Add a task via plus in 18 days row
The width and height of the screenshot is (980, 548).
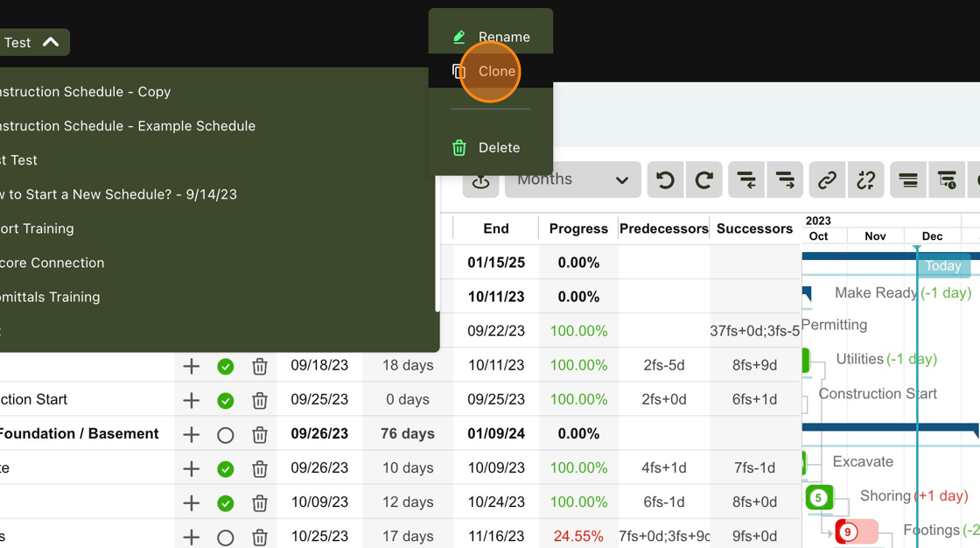pyautogui.click(x=192, y=366)
